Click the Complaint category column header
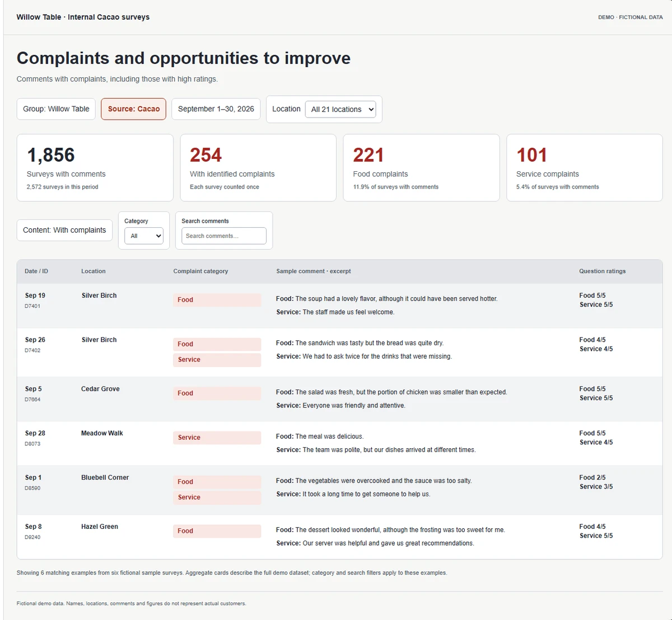 click(200, 271)
